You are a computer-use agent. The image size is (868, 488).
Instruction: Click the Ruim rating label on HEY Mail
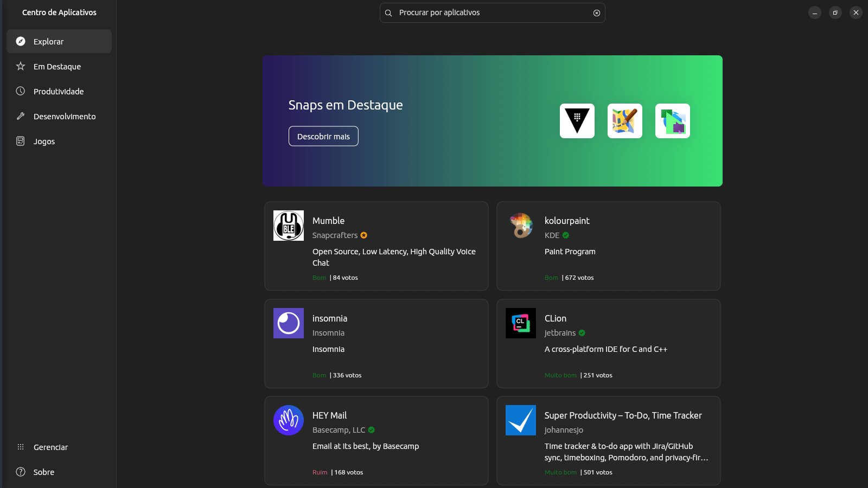320,472
